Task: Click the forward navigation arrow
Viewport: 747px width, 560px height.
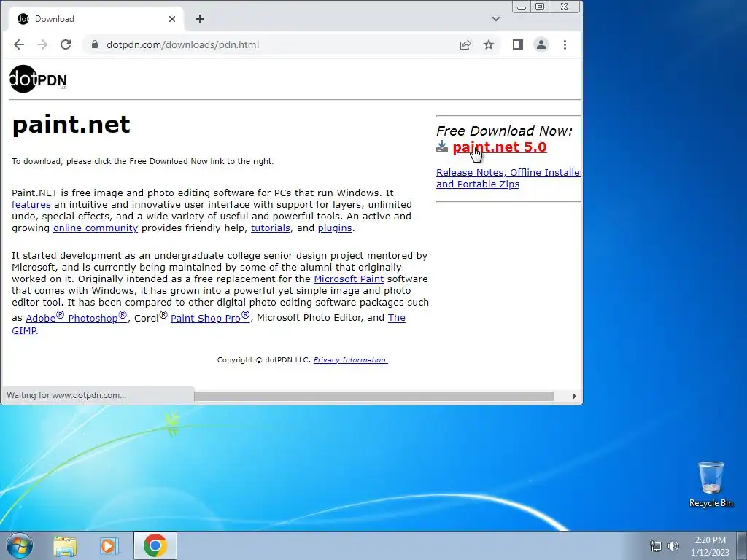Action: click(42, 44)
